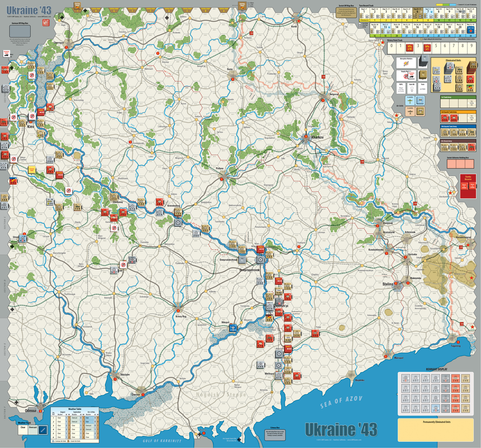Click the Kharkov city label

pyautogui.click(x=317, y=137)
